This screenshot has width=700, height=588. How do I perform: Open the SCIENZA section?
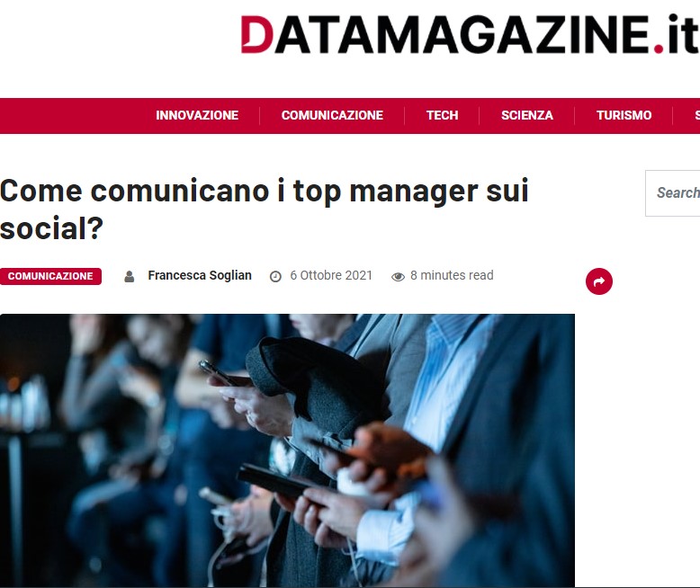526,115
